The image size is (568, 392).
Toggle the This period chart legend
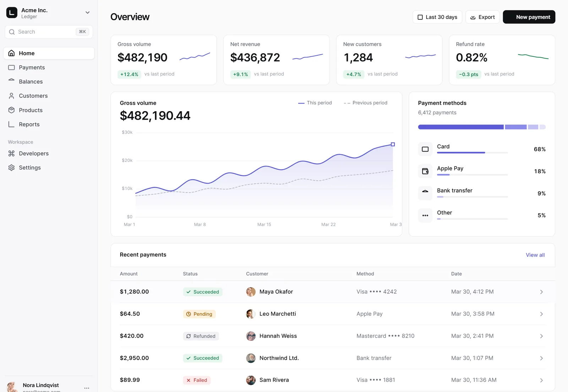point(315,103)
